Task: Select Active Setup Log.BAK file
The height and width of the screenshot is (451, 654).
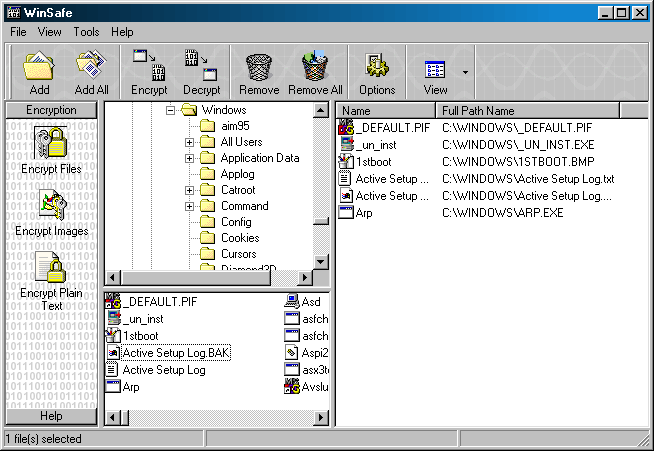Action: pyautogui.click(x=169, y=353)
